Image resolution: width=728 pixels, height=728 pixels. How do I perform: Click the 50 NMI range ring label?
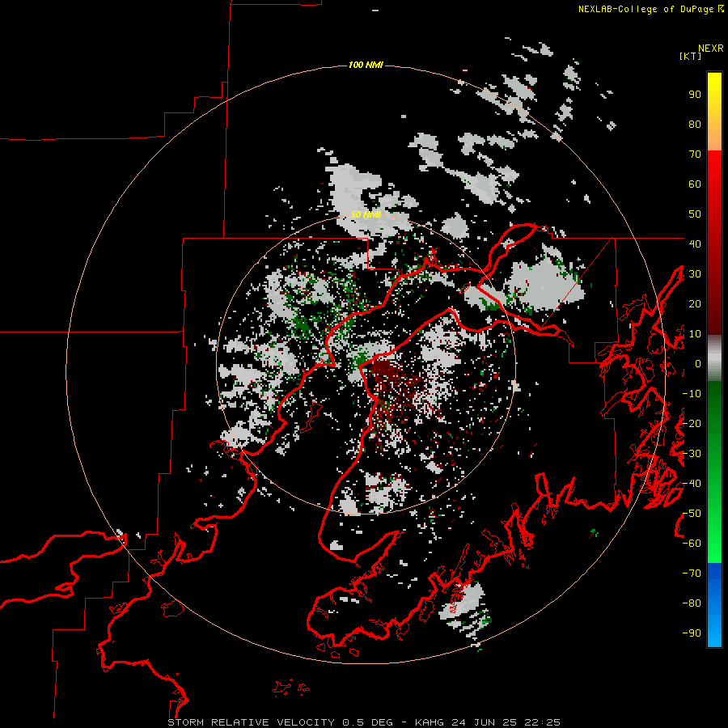pyautogui.click(x=366, y=214)
